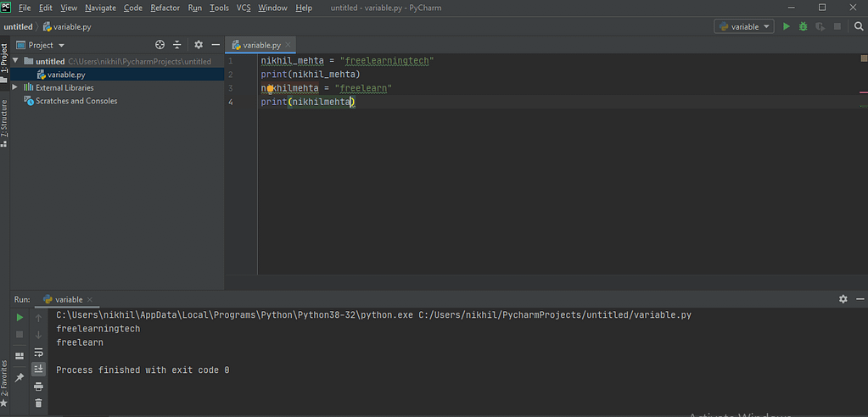Open the Help menu
Viewport: 868px width, 417px height.
(304, 8)
